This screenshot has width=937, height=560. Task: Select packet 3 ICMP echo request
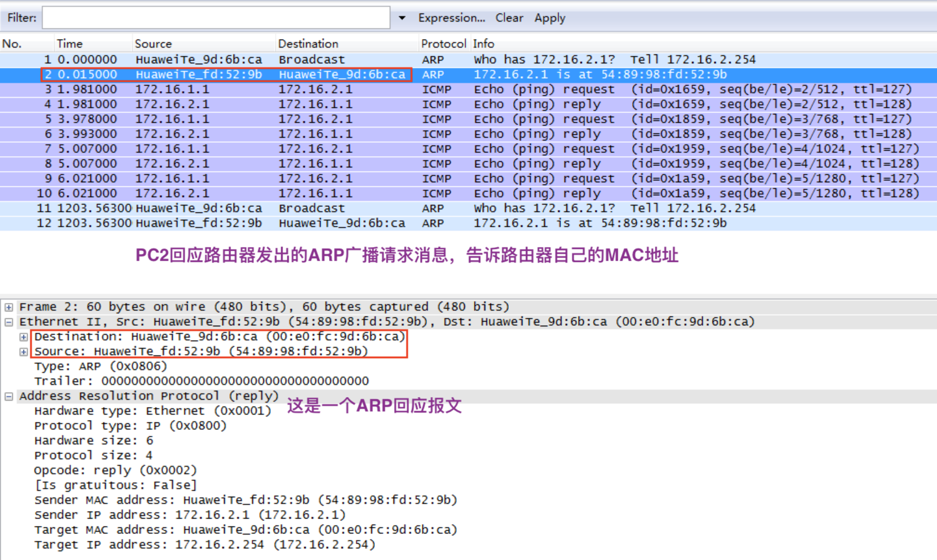468,89
